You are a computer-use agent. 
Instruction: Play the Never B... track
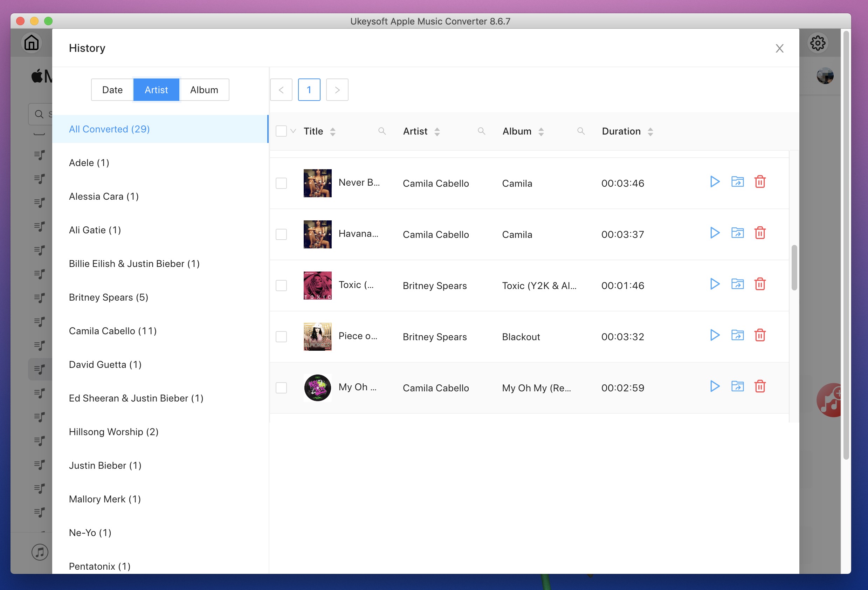coord(715,182)
